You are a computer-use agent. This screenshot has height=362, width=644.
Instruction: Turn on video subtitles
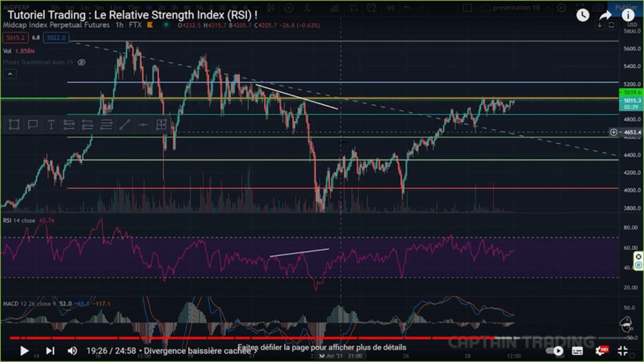pyautogui.click(x=577, y=351)
